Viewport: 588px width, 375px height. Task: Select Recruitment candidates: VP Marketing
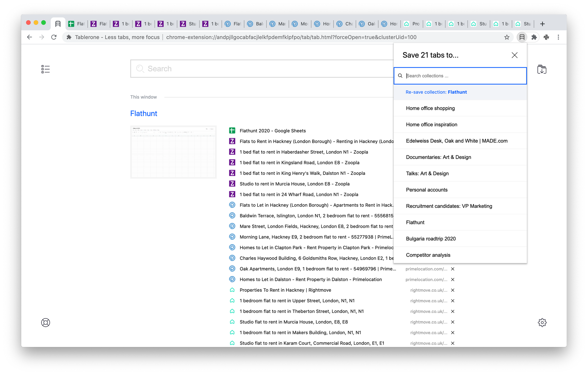pyautogui.click(x=460, y=206)
